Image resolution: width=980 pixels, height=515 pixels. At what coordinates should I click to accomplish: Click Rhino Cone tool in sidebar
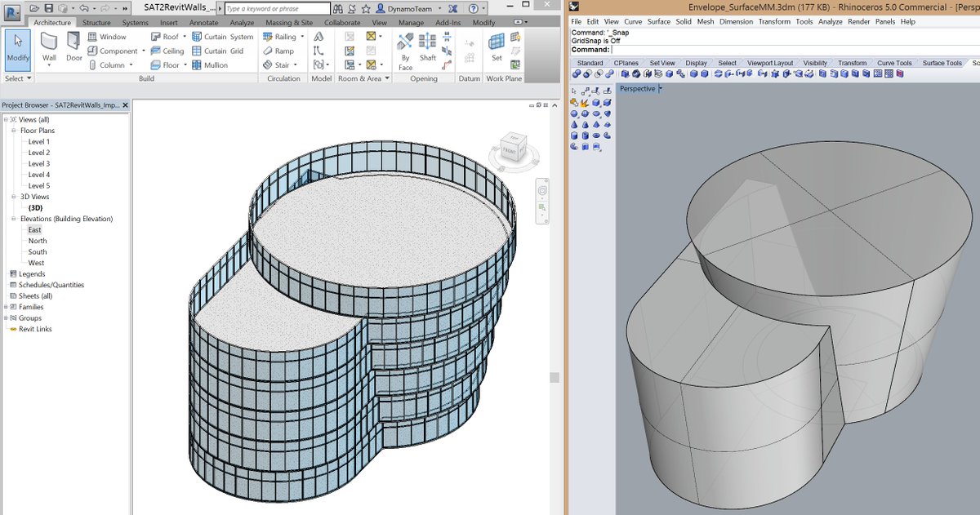point(574,125)
